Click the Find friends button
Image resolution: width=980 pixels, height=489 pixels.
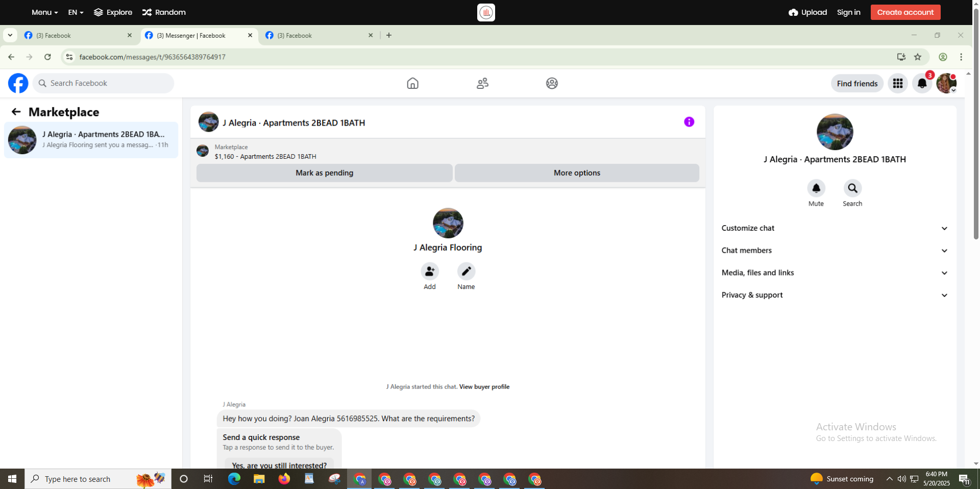857,83
